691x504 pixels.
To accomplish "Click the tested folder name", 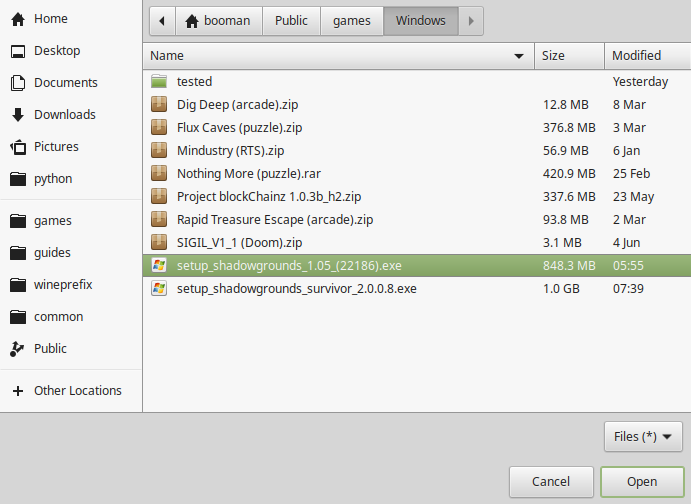I will pos(194,82).
